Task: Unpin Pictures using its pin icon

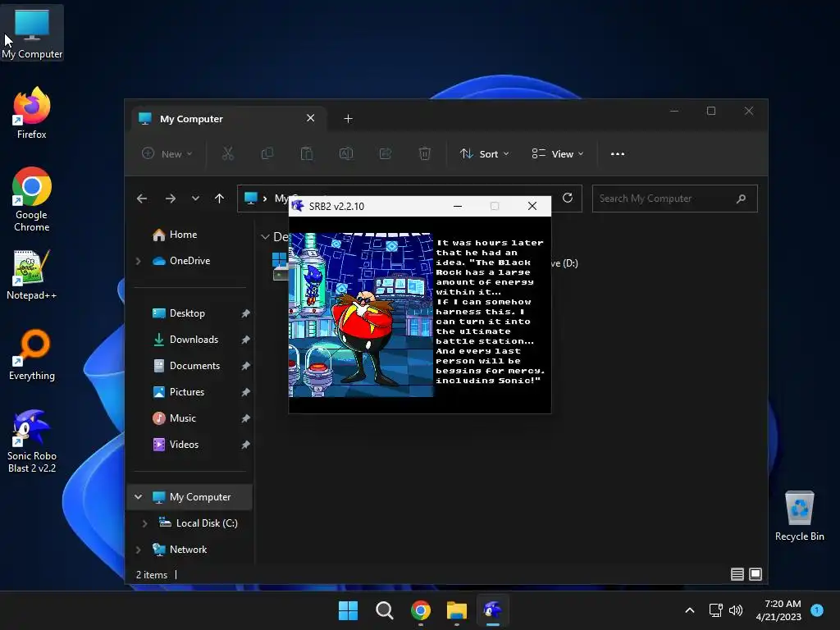Action: click(x=245, y=392)
